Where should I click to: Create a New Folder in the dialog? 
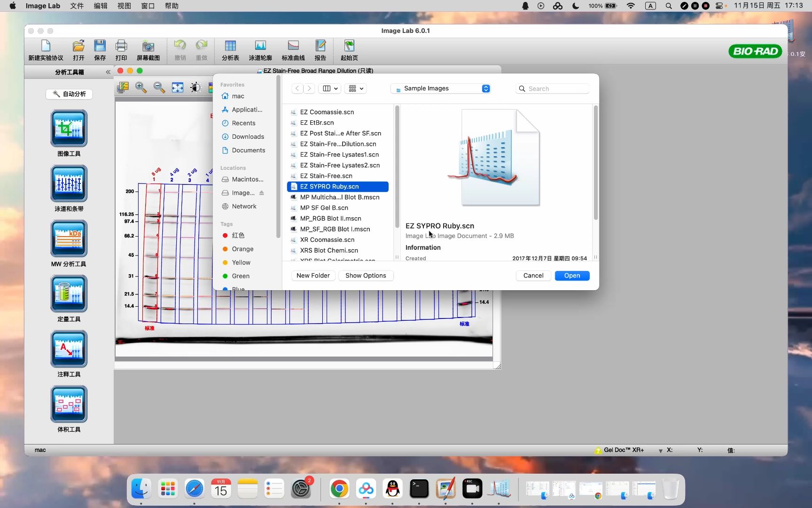tap(313, 276)
